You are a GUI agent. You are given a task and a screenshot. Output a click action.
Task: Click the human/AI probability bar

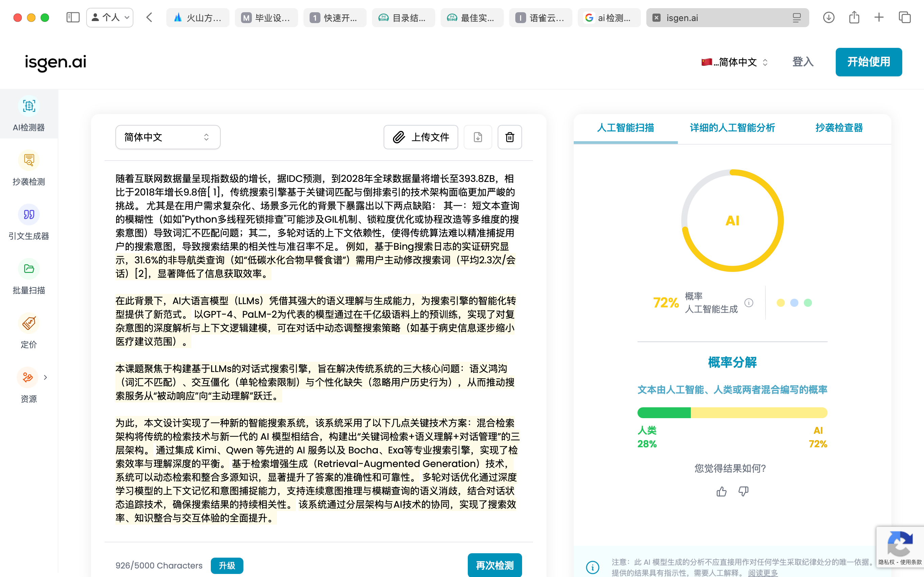tap(732, 412)
